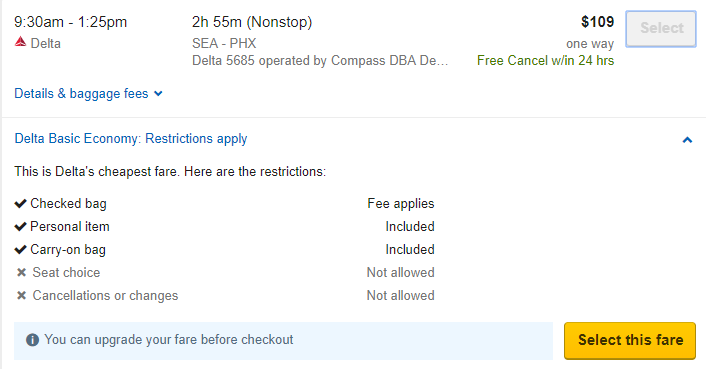The height and width of the screenshot is (369, 706).
Task: Collapse the Basic Economy restrictions chevron
Action: pyautogui.click(x=687, y=140)
